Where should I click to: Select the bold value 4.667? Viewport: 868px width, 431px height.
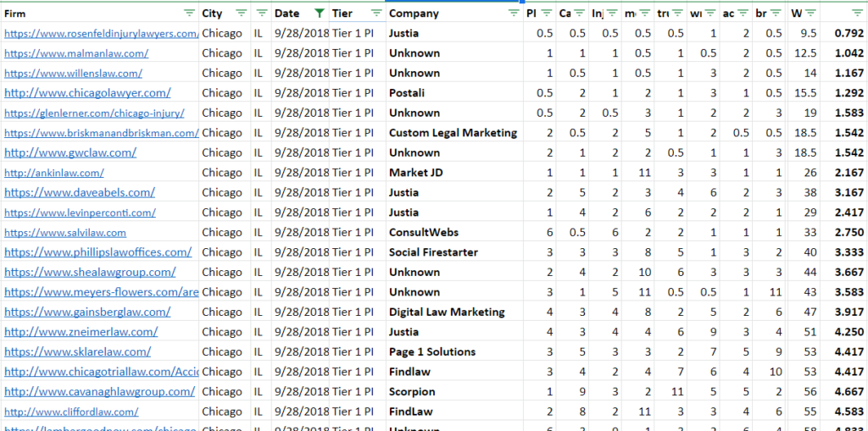click(x=849, y=392)
